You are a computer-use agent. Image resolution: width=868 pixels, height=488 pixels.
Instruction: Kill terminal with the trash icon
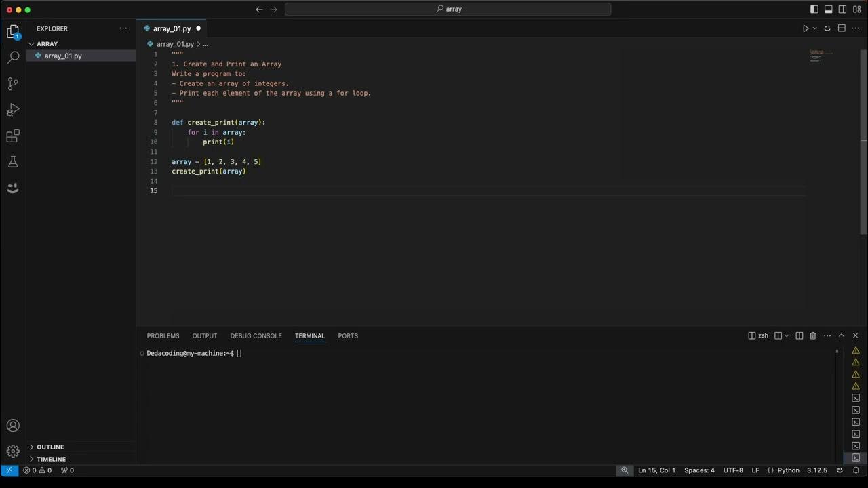[x=813, y=335]
